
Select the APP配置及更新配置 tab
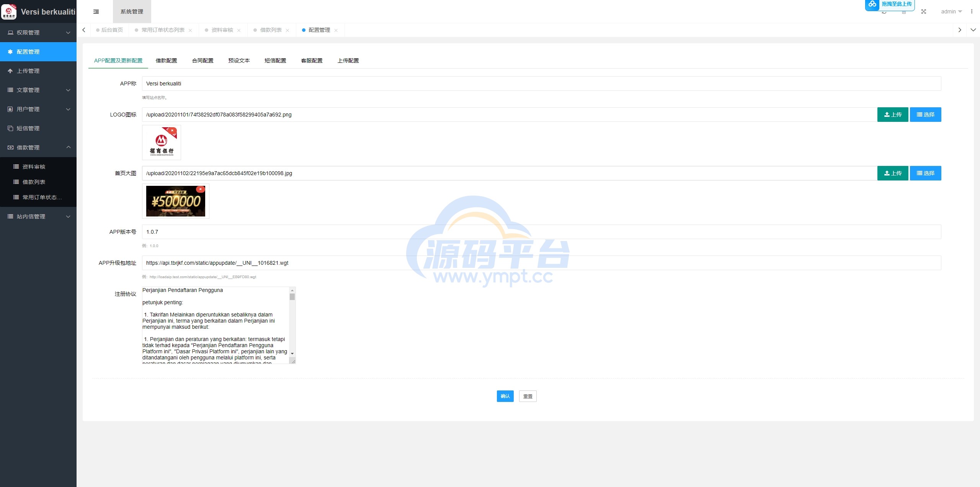(118, 61)
